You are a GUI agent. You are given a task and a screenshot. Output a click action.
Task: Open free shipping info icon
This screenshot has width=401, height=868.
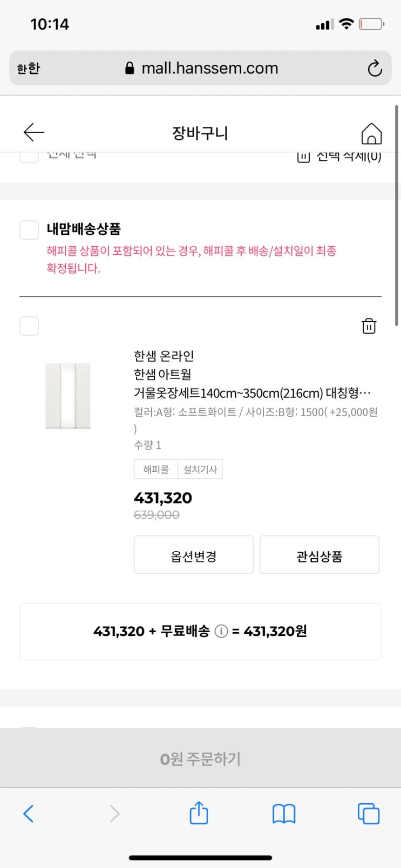221,631
